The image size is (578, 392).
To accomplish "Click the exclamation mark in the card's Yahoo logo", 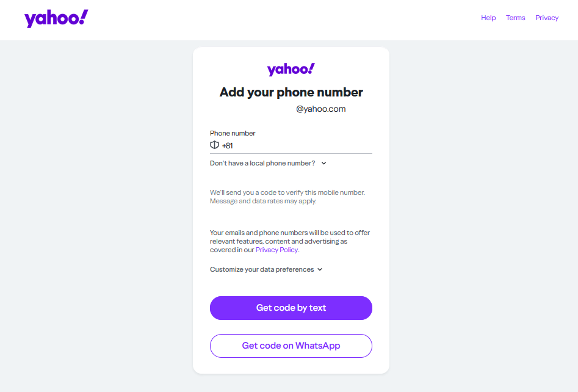I will click(311, 68).
